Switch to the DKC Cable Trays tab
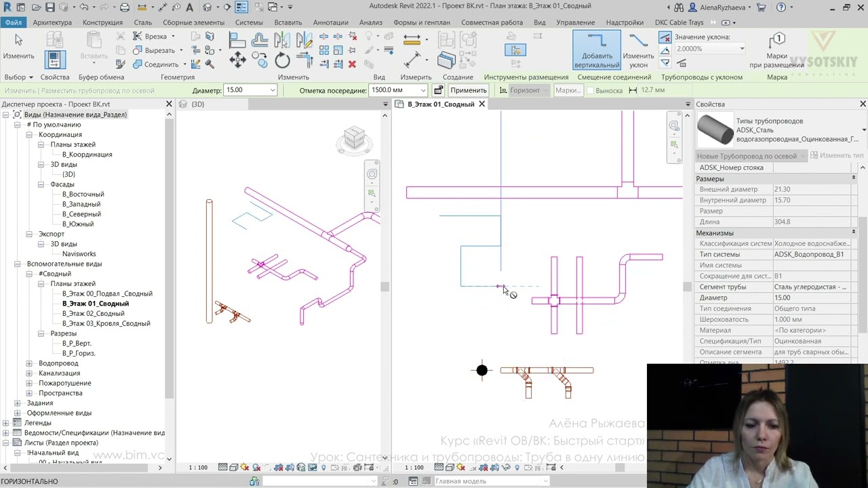Screen dimensions: 868x488 tap(679, 22)
